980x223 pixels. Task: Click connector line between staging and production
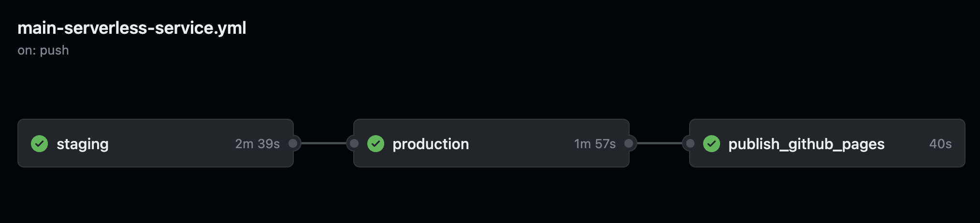pos(323,143)
